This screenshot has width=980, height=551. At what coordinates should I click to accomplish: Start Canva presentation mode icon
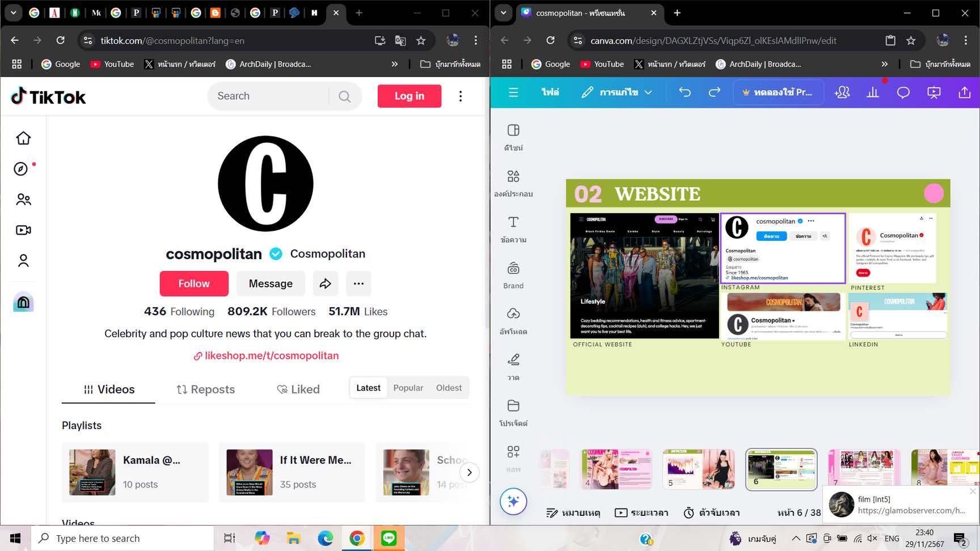[934, 92]
